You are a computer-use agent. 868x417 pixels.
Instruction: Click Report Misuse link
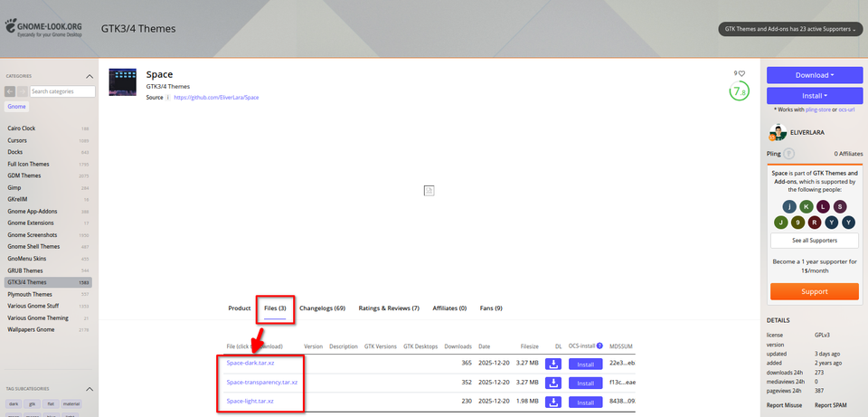tap(786, 405)
